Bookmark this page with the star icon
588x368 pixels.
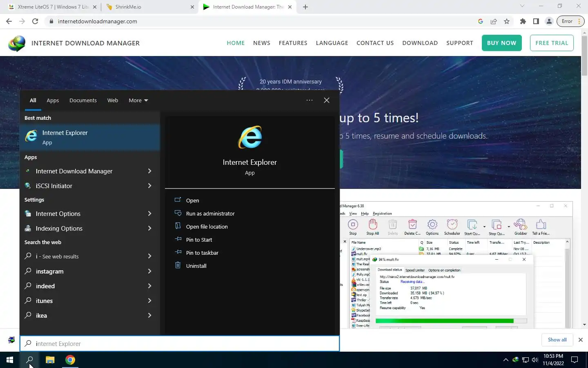[x=507, y=21]
